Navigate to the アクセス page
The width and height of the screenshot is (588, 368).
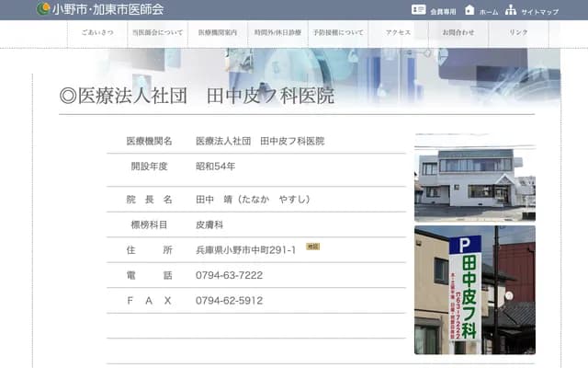click(x=398, y=32)
